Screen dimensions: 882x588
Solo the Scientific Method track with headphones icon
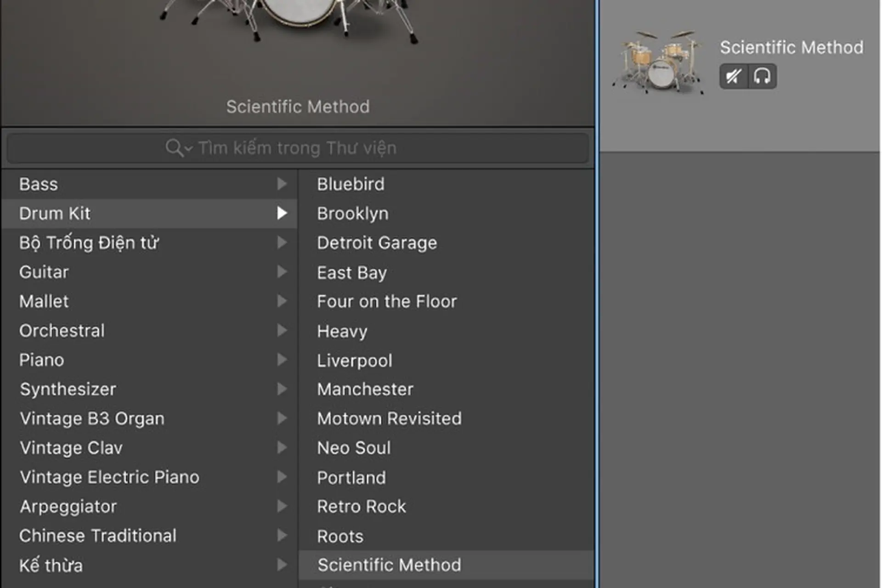point(762,76)
